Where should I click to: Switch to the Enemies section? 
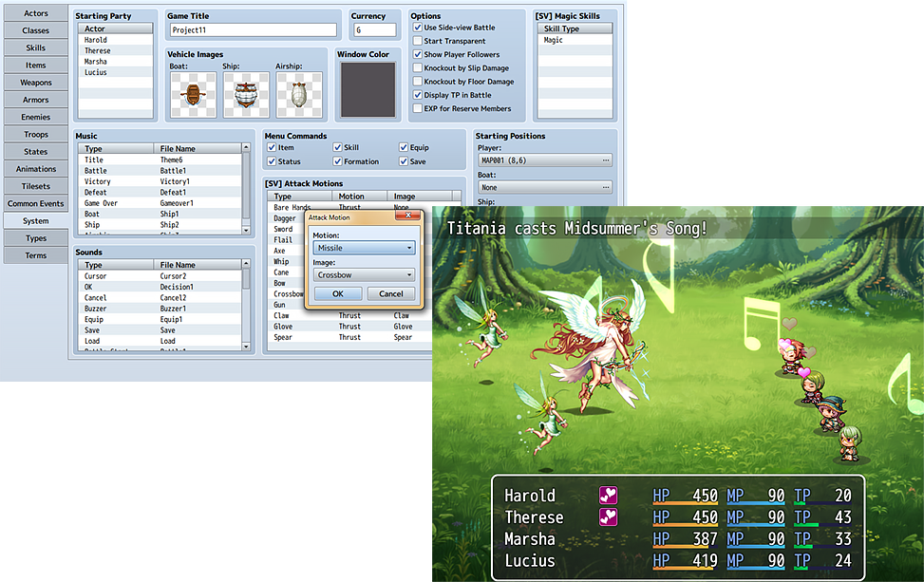pos(35,117)
